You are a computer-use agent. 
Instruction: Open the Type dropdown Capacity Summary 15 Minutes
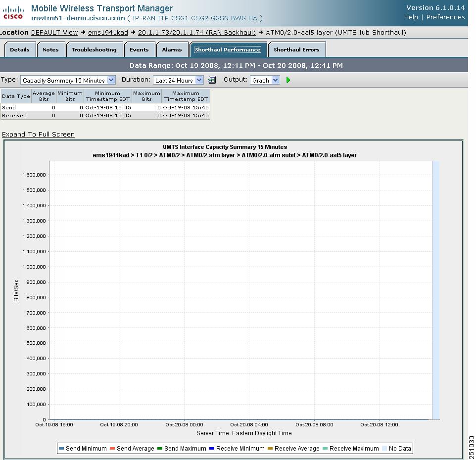point(68,80)
